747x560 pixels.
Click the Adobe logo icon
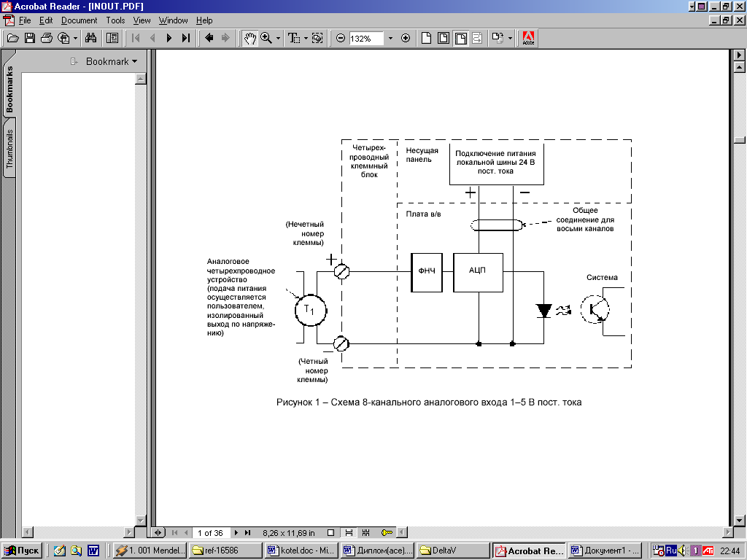pos(529,38)
